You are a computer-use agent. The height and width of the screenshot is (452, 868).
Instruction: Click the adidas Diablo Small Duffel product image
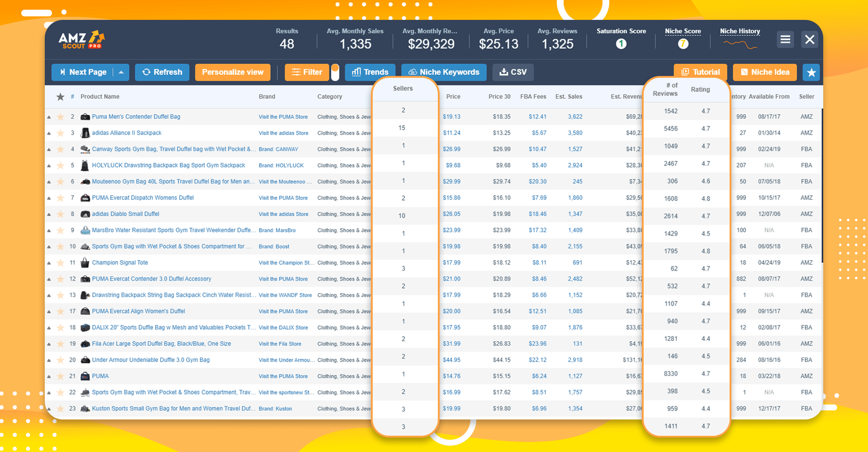click(85, 214)
